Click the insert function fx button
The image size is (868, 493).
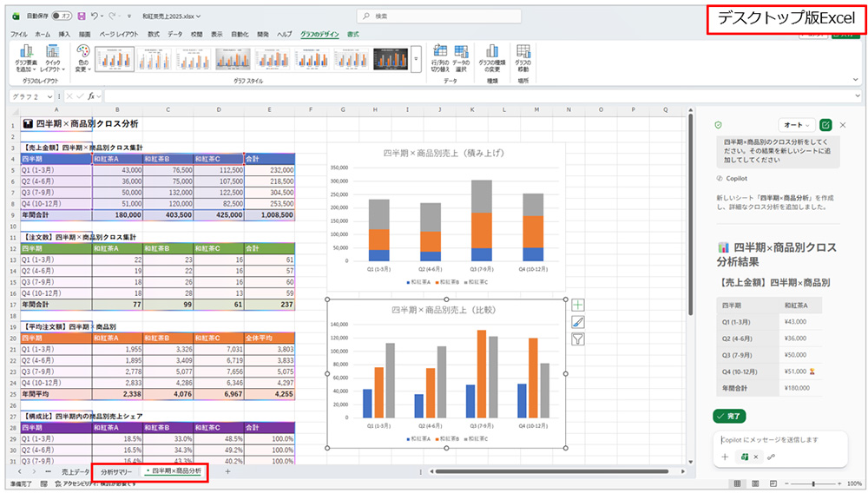pyautogui.click(x=91, y=95)
